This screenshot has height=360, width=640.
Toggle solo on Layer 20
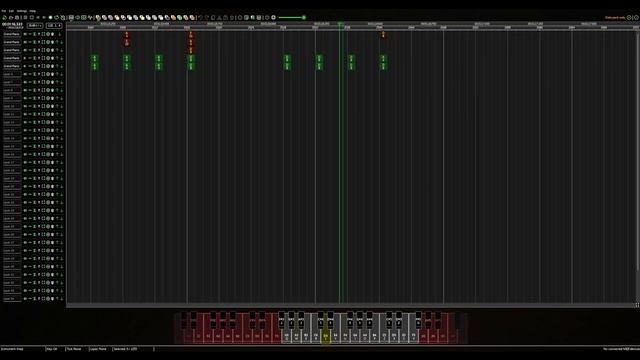coord(39,187)
